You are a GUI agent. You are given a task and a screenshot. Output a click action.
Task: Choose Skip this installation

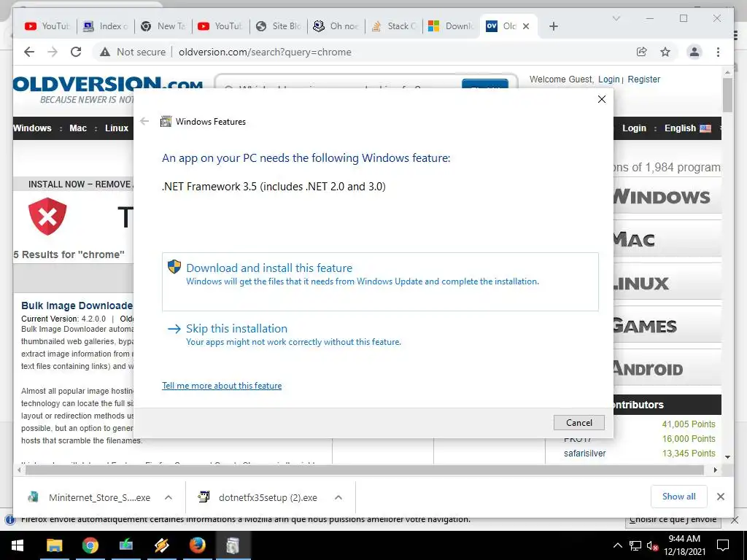[x=285, y=335]
